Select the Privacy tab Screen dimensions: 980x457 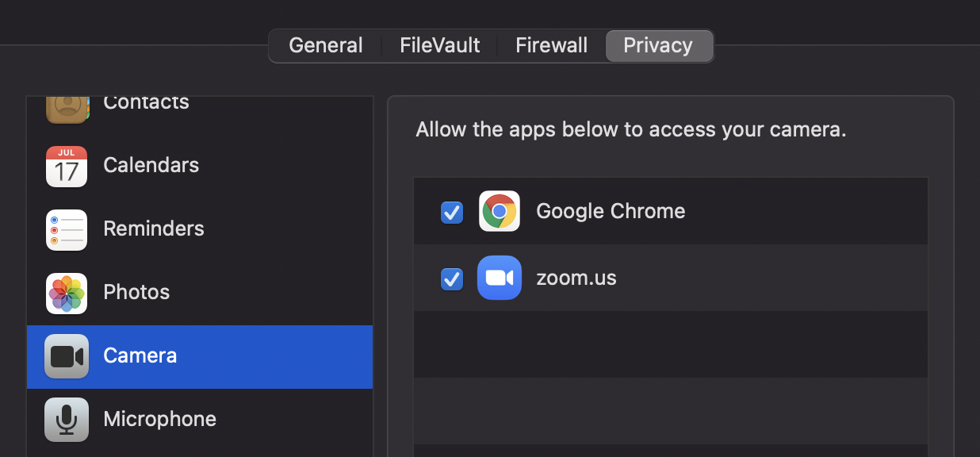tap(658, 45)
